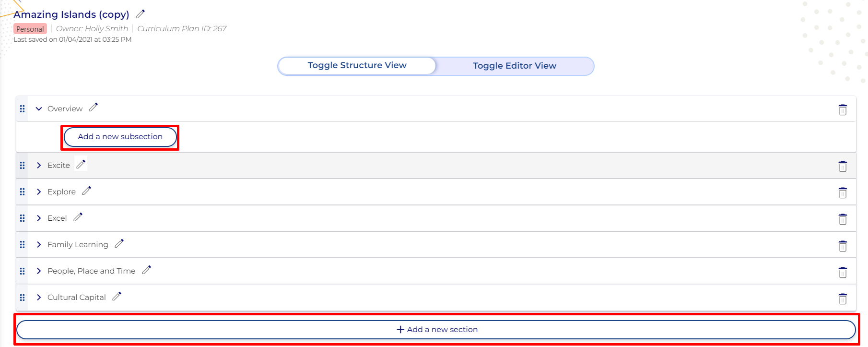Click Add a new section button
This screenshot has height=347, width=868.
tap(436, 330)
